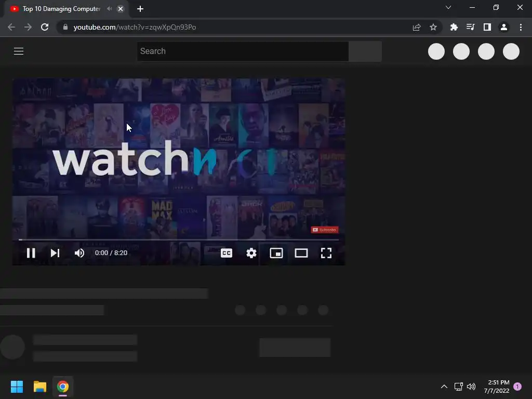Open a new browser tab
Viewport: 532px width, 399px height.
tap(140, 9)
